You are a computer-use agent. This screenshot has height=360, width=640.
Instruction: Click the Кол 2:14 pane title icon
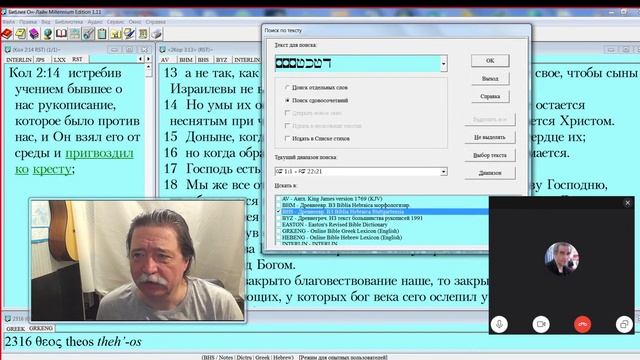click(x=8, y=49)
